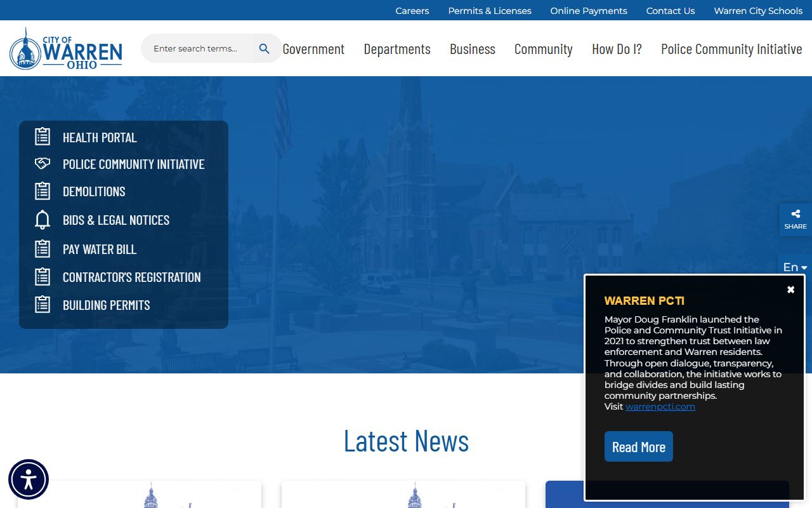This screenshot has width=812, height=508.
Task: Open the HEALTH PORTAL quick link text
Action: pos(100,137)
